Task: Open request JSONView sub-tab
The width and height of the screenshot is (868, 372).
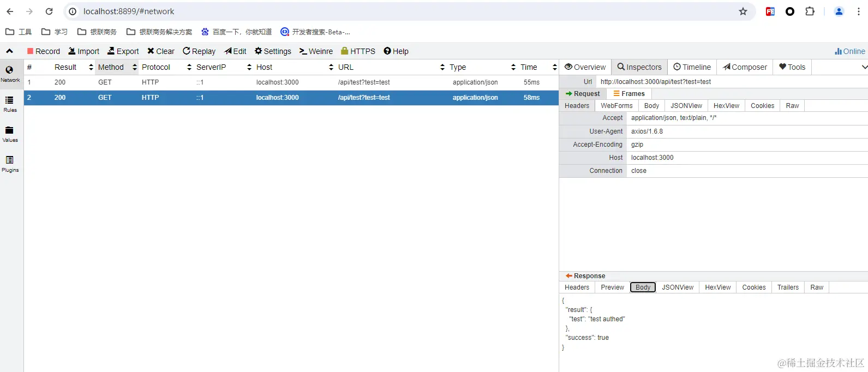Action: 686,106
